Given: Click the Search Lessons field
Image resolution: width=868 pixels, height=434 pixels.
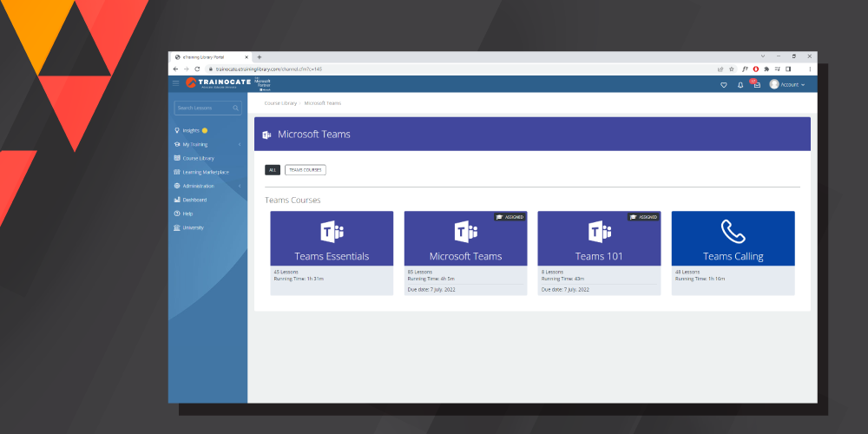Looking at the screenshot, I should (207, 108).
